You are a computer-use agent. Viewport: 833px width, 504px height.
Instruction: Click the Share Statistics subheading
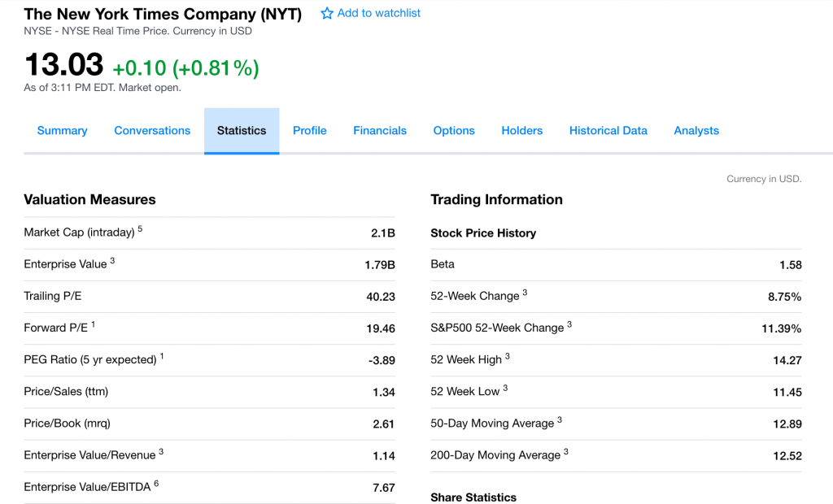click(473, 497)
